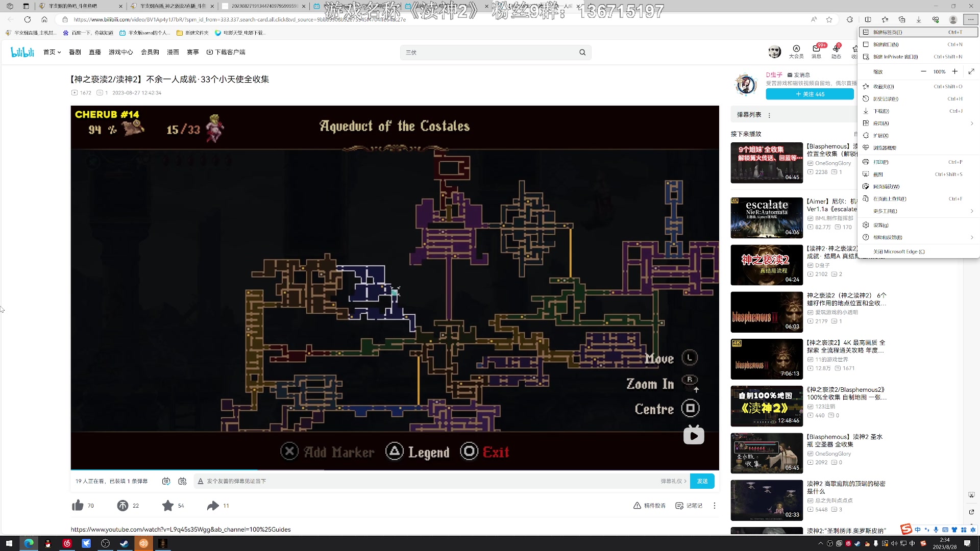Open 收藏夹 in Edge menu
This screenshot has width=980, height=551.
click(919, 86)
